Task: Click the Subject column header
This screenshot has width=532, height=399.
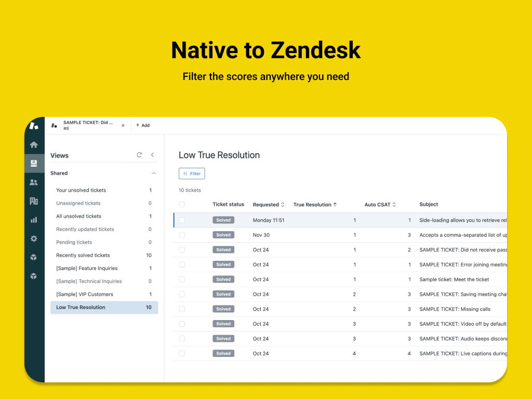Action: pos(429,204)
